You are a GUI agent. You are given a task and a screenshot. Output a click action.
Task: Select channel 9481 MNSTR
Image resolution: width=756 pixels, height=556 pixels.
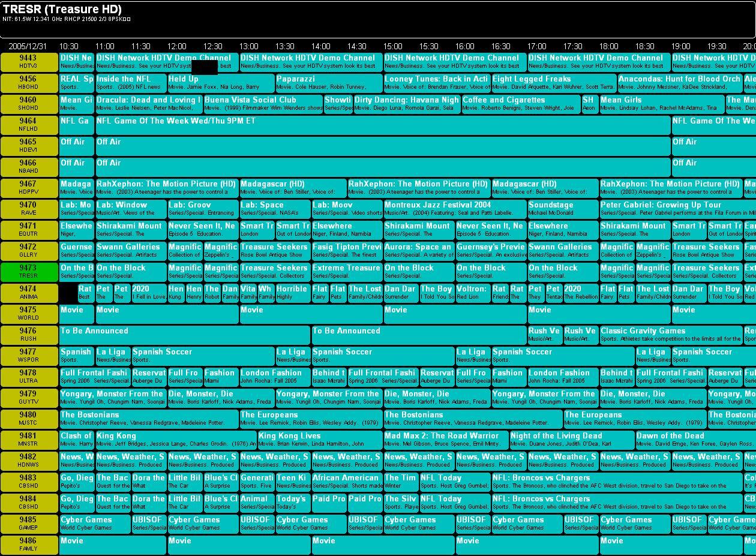click(x=29, y=440)
